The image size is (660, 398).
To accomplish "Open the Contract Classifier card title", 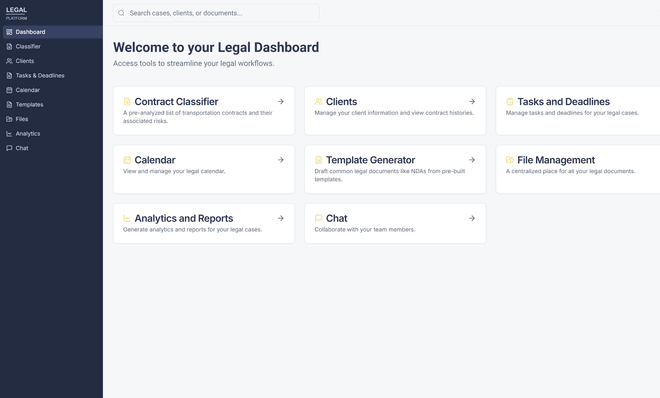I will [176, 102].
